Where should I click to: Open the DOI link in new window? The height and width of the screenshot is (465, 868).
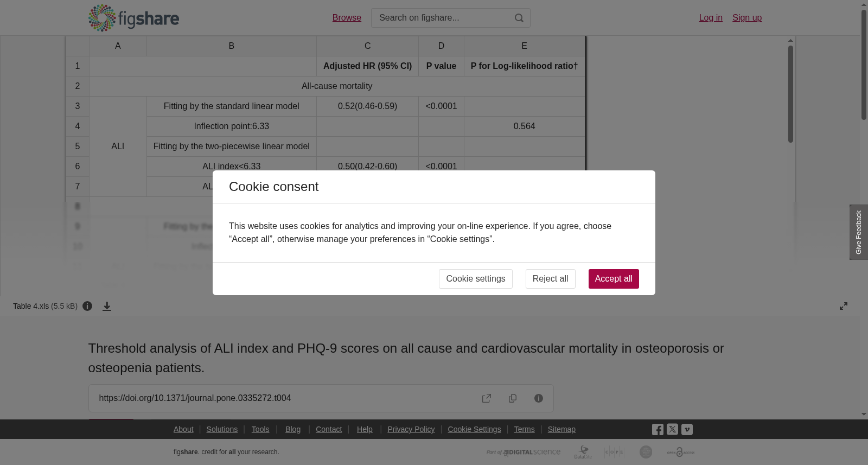point(487,398)
